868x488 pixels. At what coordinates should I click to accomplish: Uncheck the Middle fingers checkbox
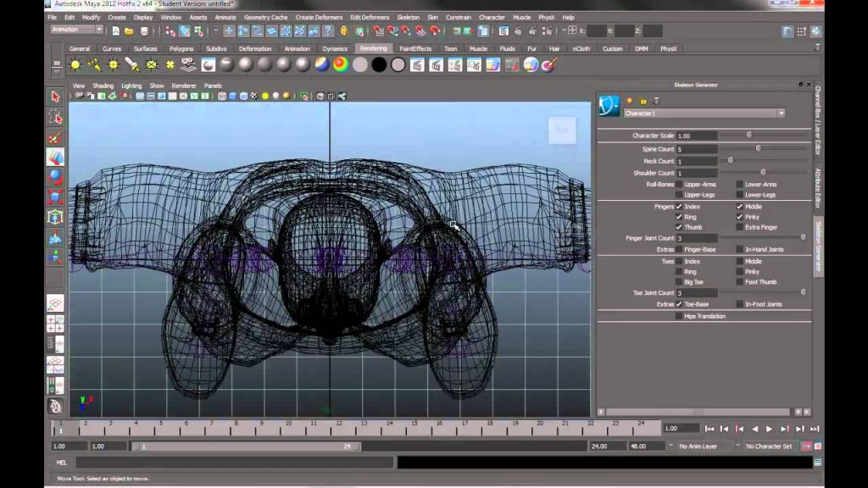(x=739, y=207)
